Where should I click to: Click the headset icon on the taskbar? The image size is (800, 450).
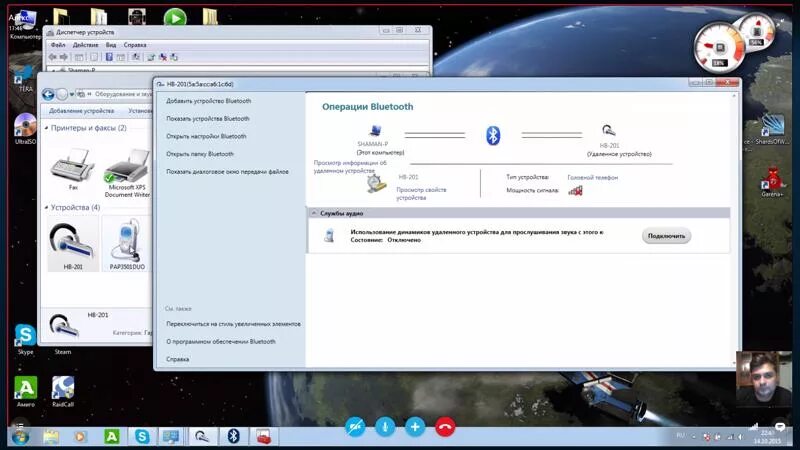[203, 437]
